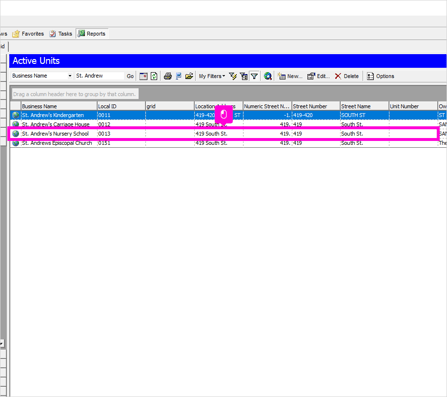The width and height of the screenshot is (447, 397).
Task: Open the My Filters dropdown
Action: (x=212, y=76)
